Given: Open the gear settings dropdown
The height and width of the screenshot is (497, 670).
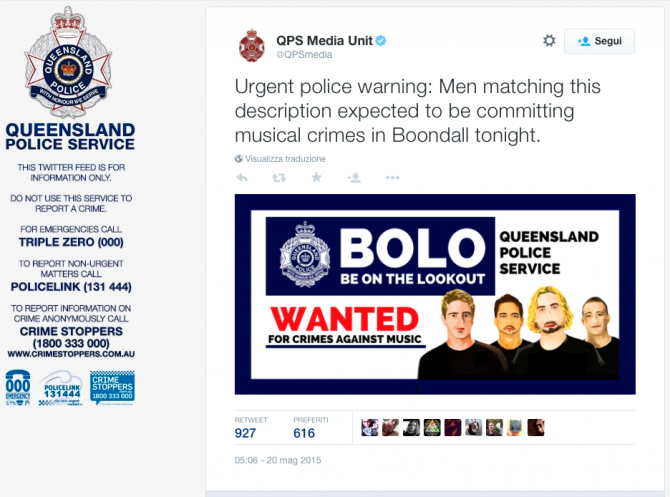Looking at the screenshot, I should pyautogui.click(x=549, y=41).
